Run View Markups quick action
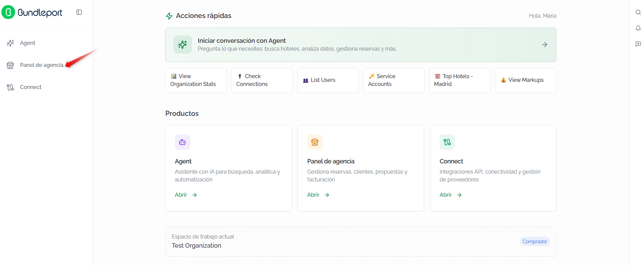 pyautogui.click(x=526, y=80)
